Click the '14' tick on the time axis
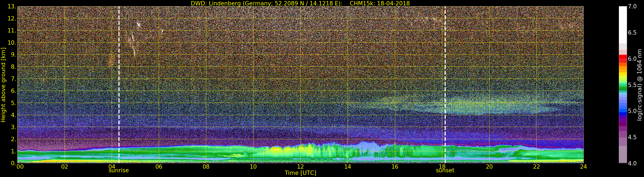This screenshot has width=644, height=177. (x=347, y=167)
